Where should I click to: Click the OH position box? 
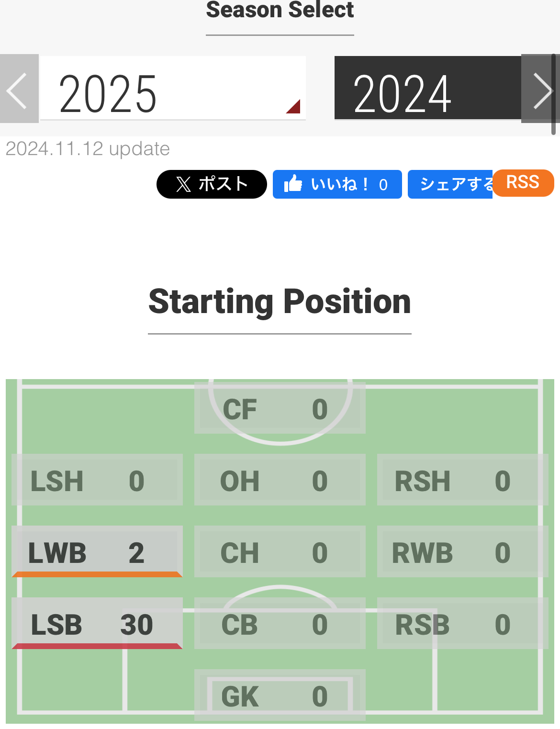[280, 480]
